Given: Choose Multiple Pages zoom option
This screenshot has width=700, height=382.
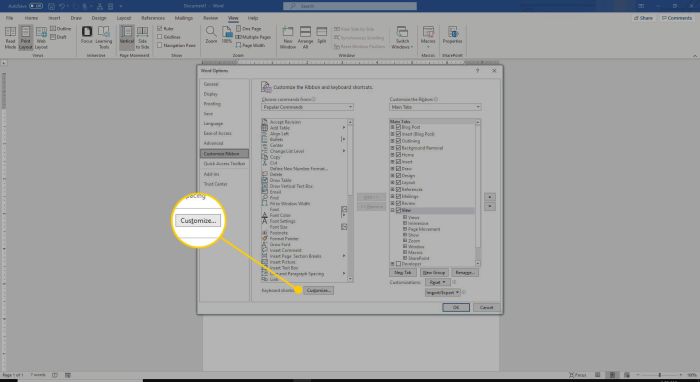Looking at the screenshot, I should (253, 37).
